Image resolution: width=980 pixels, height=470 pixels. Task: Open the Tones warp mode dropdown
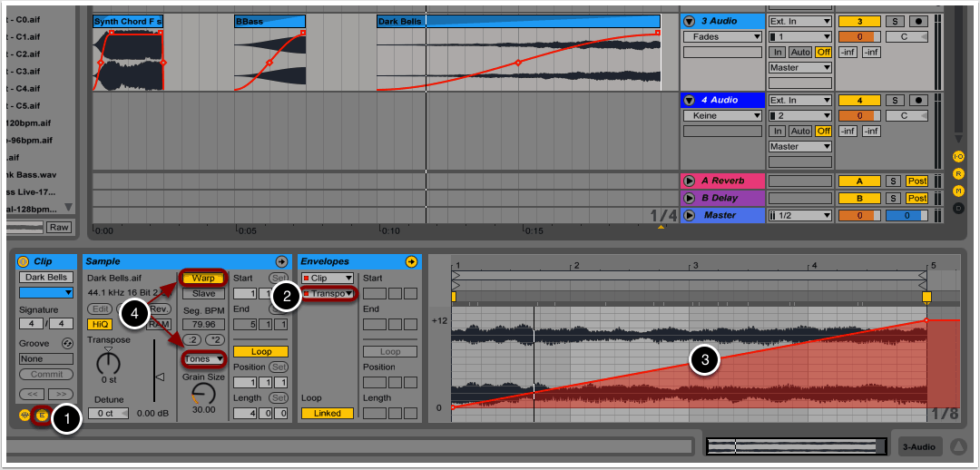(x=203, y=358)
